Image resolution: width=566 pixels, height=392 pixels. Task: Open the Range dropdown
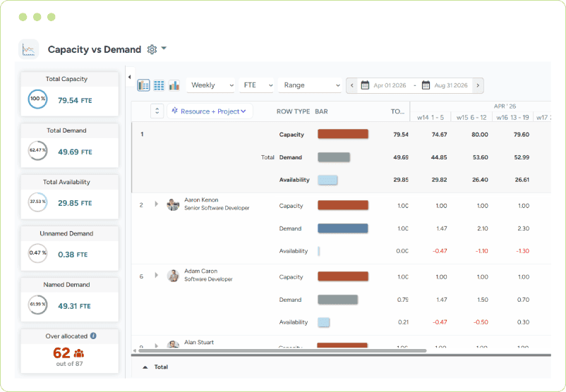pos(310,85)
